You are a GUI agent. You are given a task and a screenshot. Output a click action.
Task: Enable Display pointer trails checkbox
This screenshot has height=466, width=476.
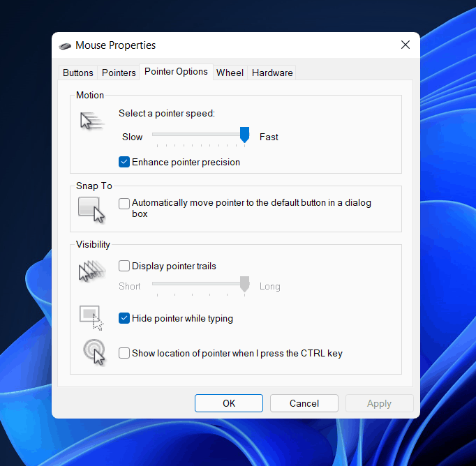point(124,266)
